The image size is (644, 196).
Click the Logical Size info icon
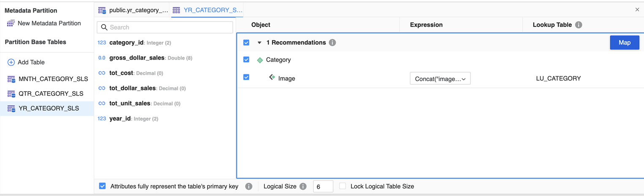303,186
